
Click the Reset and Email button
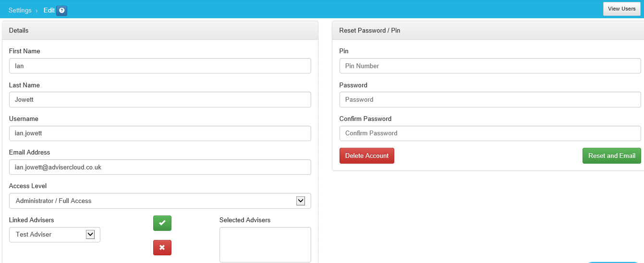pos(611,156)
